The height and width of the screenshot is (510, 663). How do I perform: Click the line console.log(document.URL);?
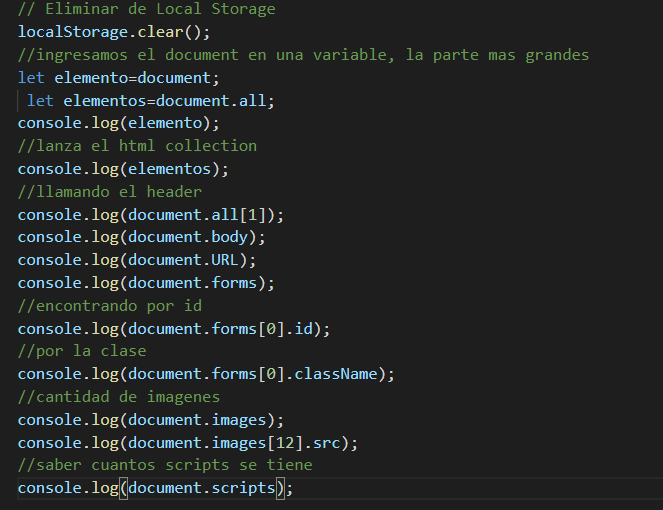coord(137,260)
